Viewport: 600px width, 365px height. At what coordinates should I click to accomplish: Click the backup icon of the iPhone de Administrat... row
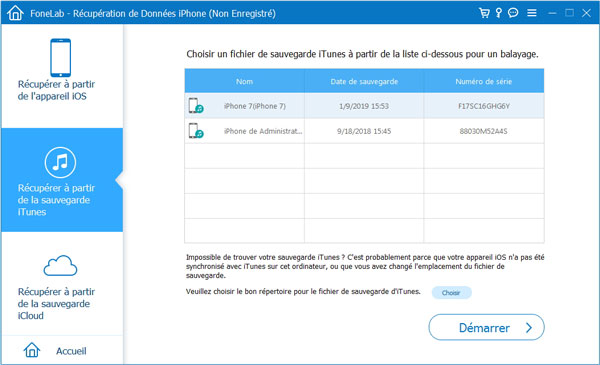point(196,130)
